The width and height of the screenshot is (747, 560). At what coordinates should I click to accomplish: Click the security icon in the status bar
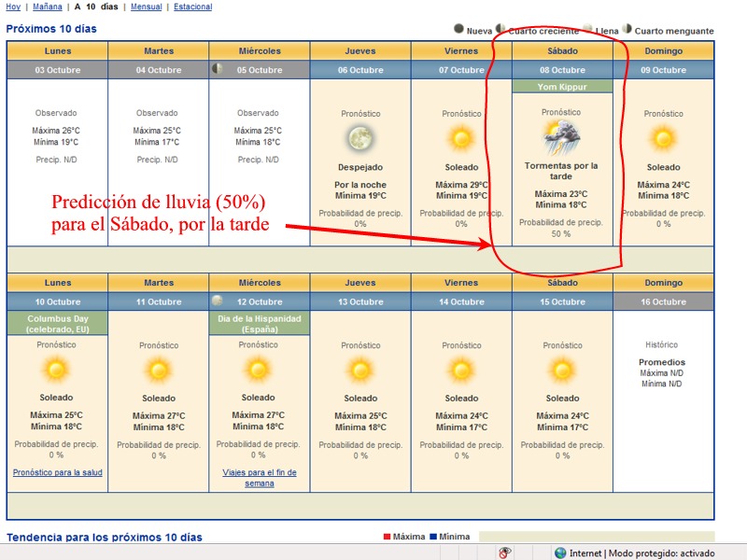[x=505, y=553]
